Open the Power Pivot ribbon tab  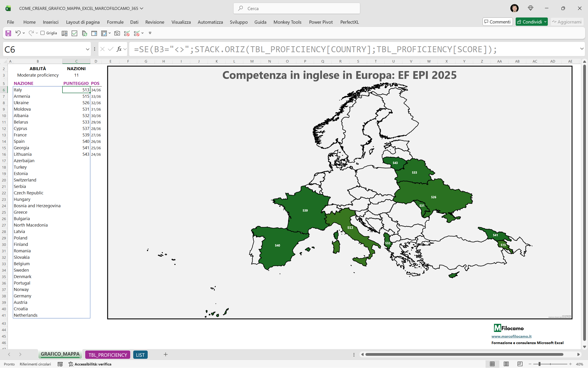pos(321,22)
